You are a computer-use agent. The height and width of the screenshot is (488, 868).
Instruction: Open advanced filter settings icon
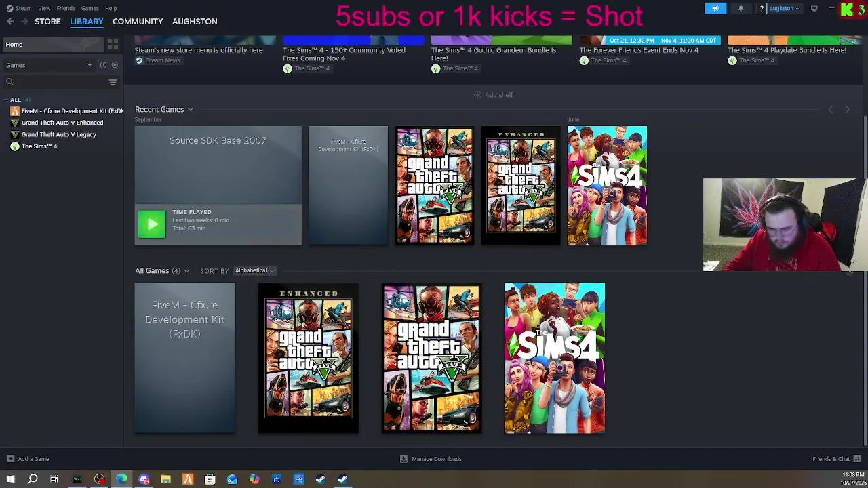tap(113, 82)
